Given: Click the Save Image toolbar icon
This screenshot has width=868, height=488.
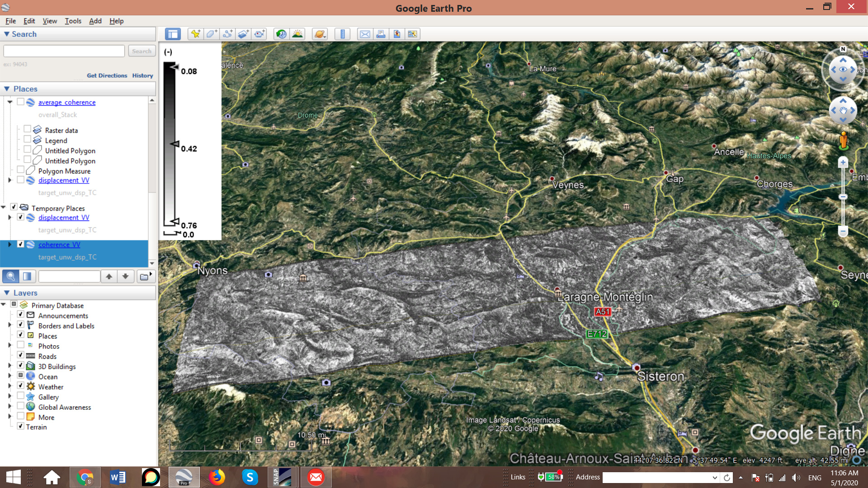Looking at the screenshot, I should [396, 34].
